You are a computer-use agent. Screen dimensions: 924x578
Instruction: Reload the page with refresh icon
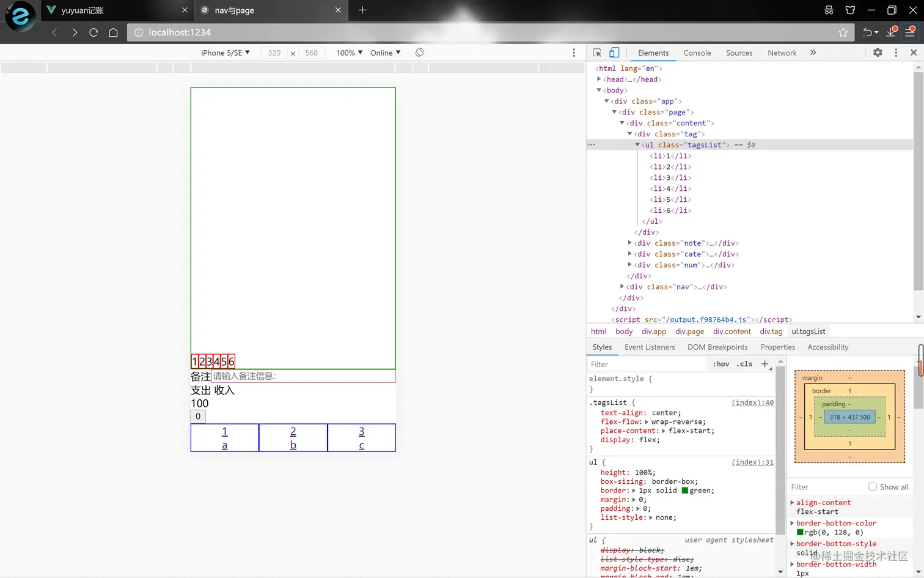[x=94, y=32]
